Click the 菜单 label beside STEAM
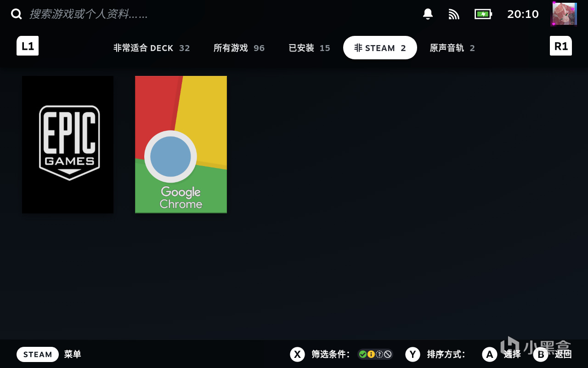 tap(73, 354)
